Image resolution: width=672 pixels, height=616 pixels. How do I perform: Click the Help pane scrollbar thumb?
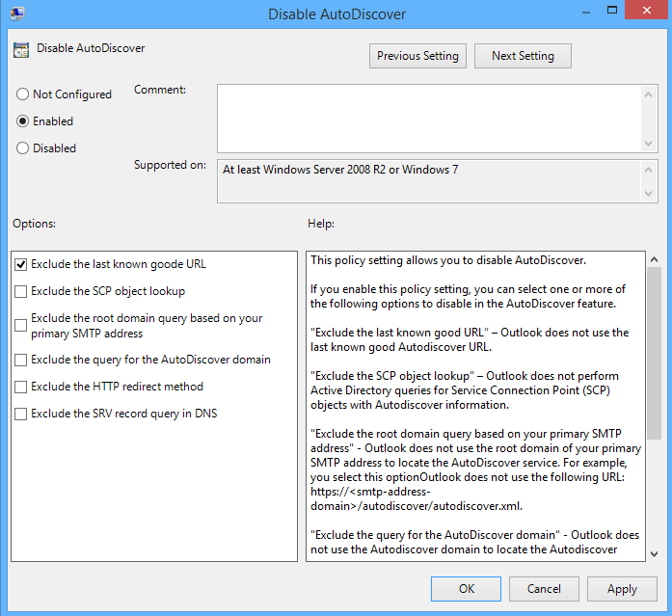[654, 353]
